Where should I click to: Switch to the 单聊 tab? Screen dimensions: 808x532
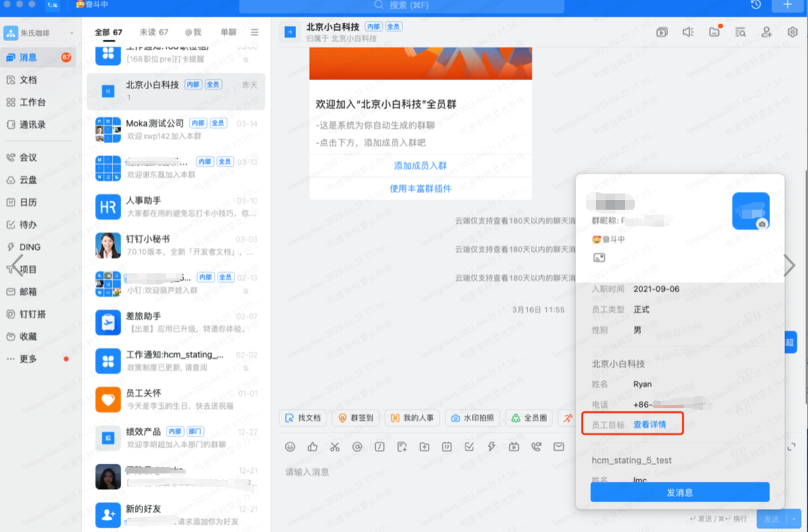click(x=229, y=32)
